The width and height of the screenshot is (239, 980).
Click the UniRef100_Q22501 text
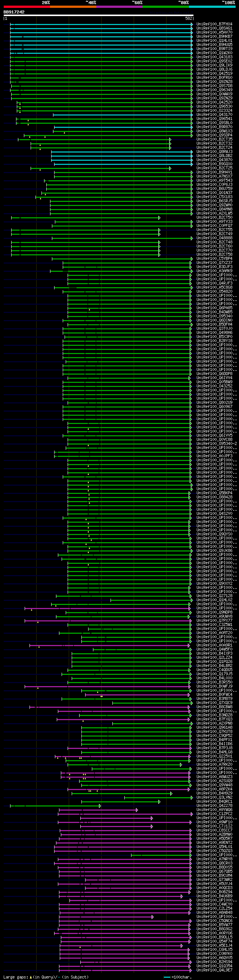214,756
